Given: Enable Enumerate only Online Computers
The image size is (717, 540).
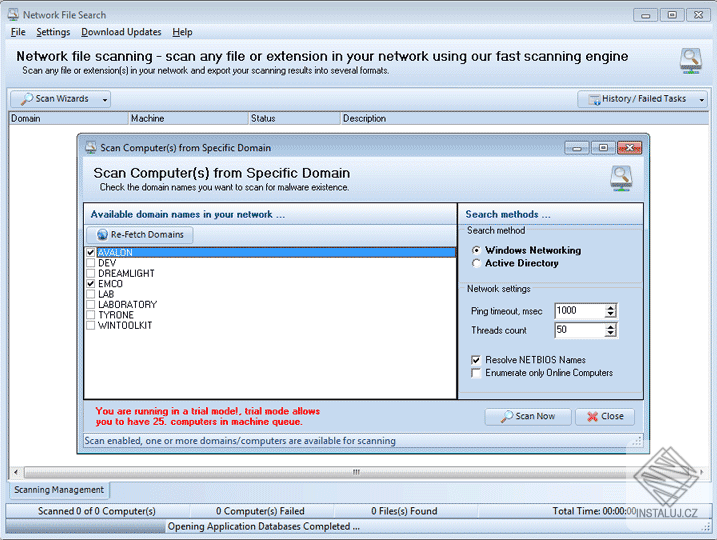Looking at the screenshot, I should (476, 373).
